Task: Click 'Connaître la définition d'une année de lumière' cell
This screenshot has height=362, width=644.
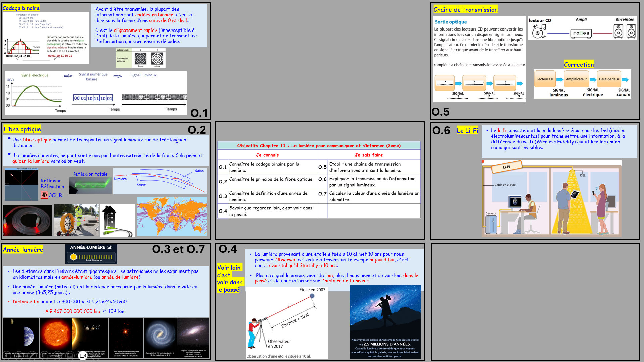Action: [272, 196]
